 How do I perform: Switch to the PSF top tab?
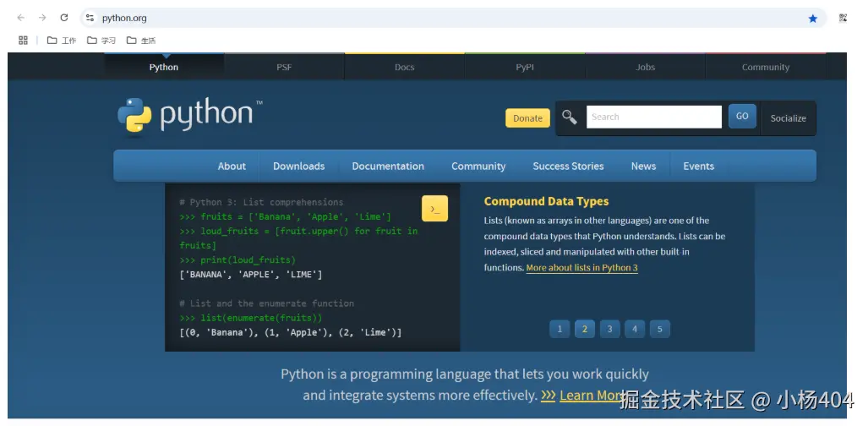(284, 67)
